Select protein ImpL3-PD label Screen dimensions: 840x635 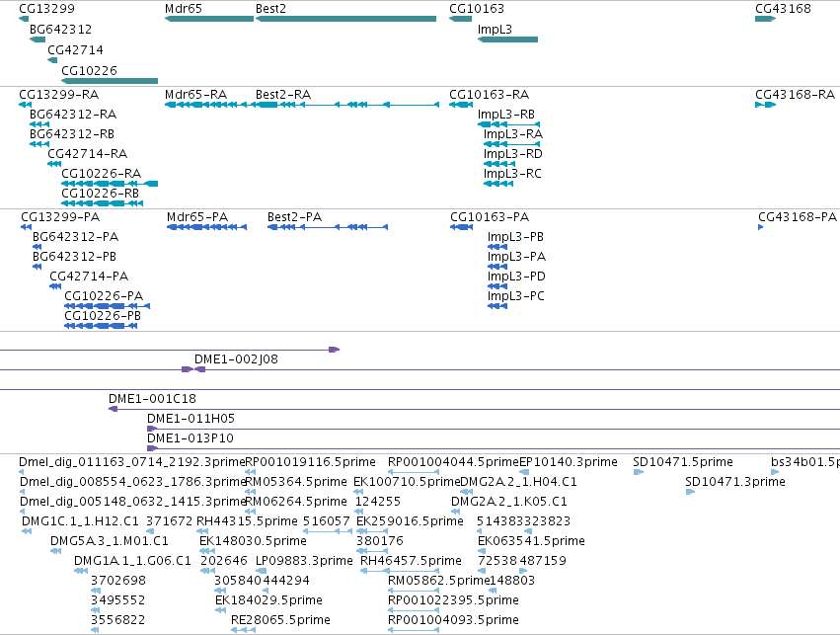[516, 277]
